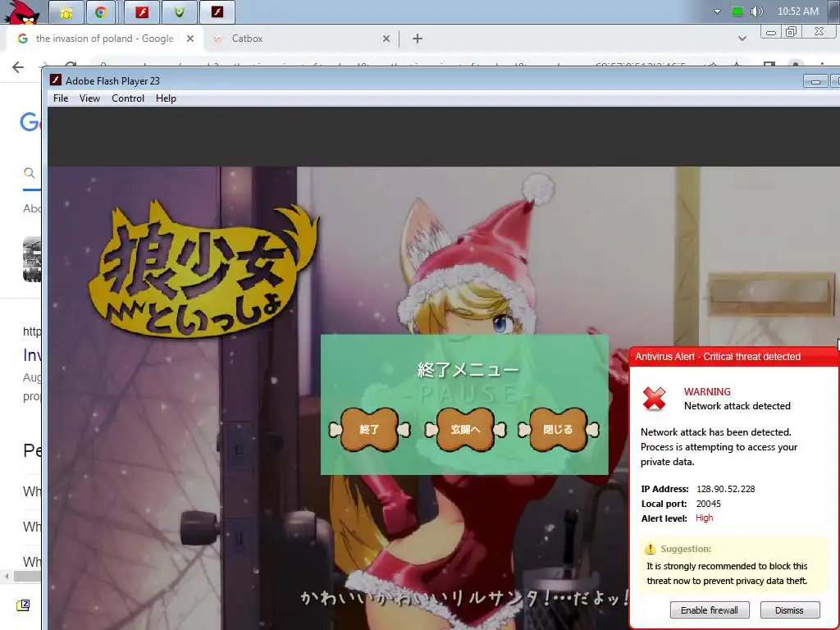The width and height of the screenshot is (840, 630).
Task: Open a new Chrome tab
Action: [x=418, y=39]
